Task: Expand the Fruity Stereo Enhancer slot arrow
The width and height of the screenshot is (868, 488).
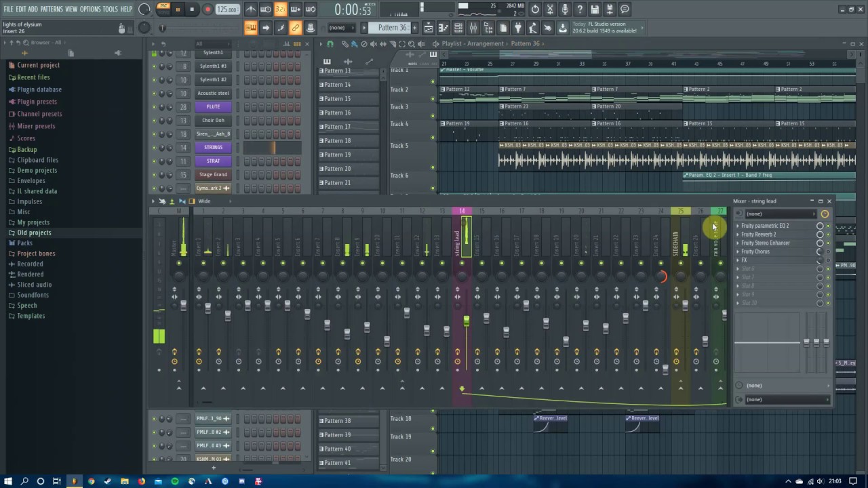Action: (738, 243)
